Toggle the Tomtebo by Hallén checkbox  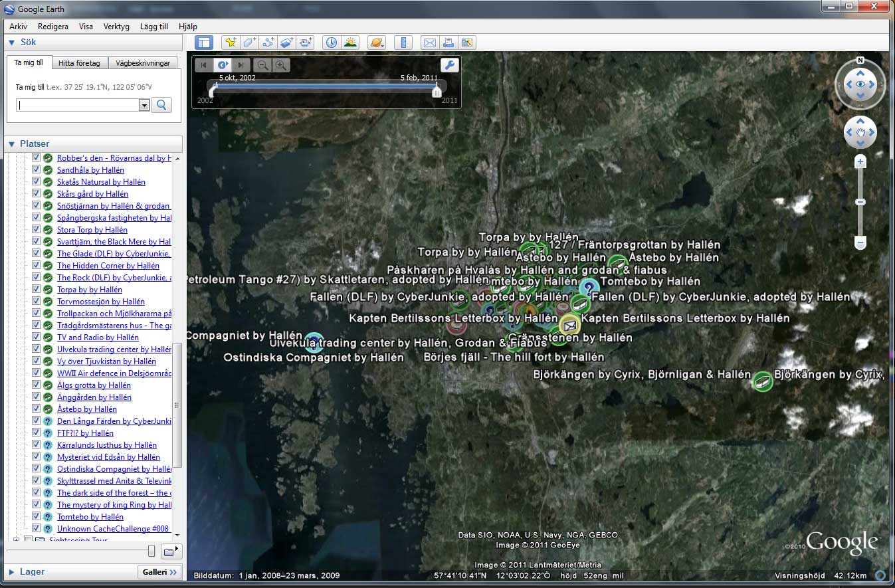[x=37, y=517]
